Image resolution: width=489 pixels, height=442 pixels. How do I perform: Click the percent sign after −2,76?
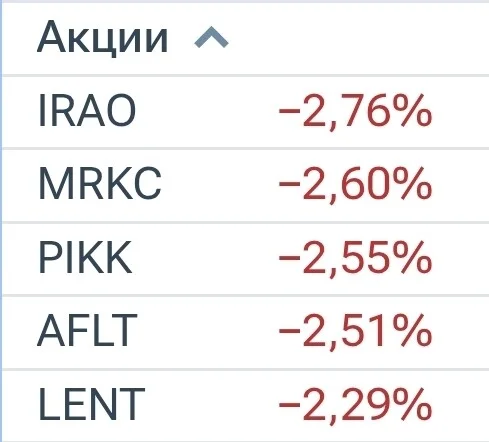coord(412,110)
